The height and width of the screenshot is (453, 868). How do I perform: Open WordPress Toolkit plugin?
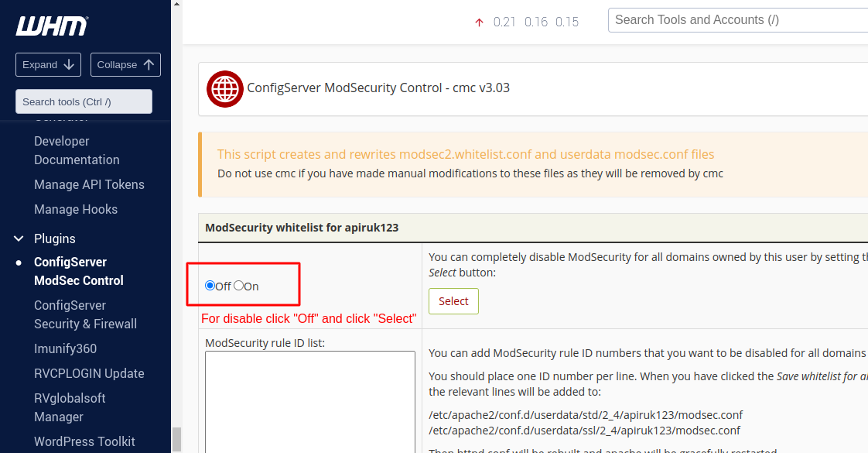84,442
